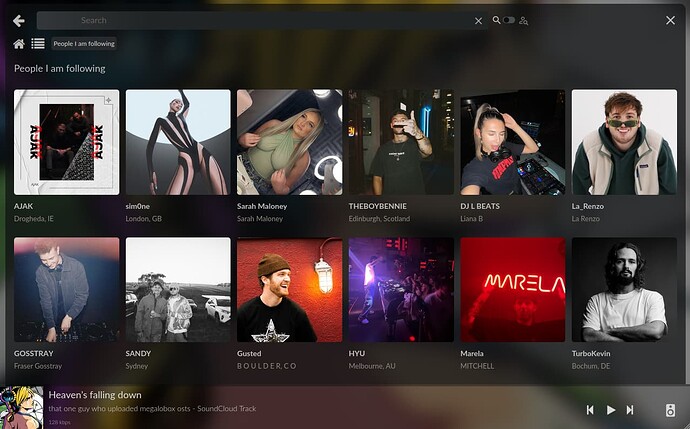Toggle the search mode switch
The height and width of the screenshot is (429, 690).
[x=509, y=20]
